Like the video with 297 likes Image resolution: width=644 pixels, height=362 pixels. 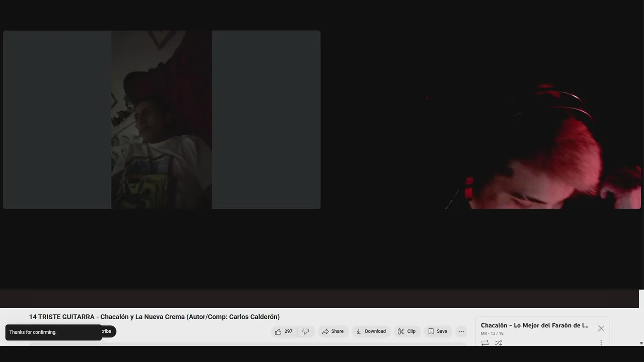click(283, 331)
